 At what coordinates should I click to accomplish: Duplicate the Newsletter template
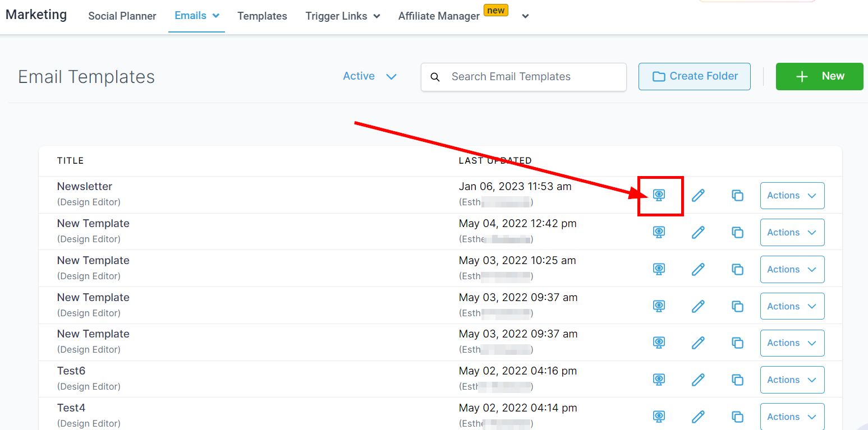click(x=737, y=195)
